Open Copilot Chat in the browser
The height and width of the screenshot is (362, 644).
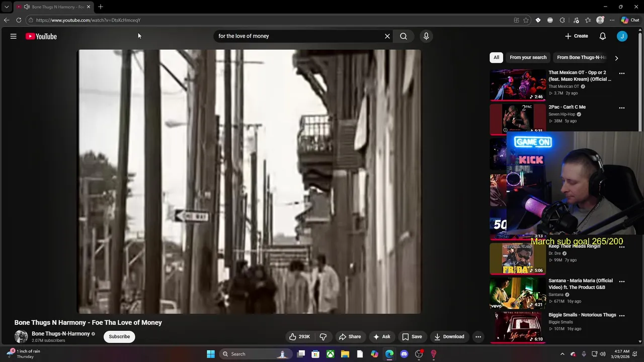pyautogui.click(x=630, y=20)
